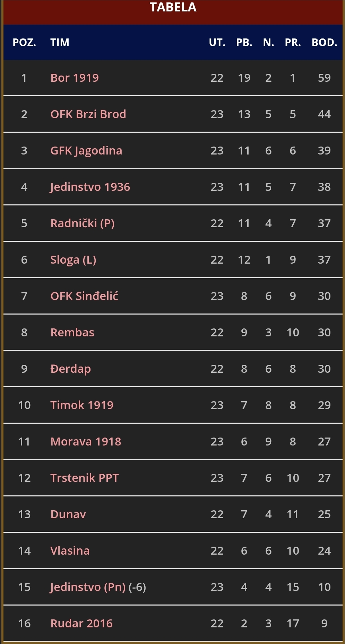
Task: Click the Rembas team link
Action: pyautogui.click(x=72, y=333)
